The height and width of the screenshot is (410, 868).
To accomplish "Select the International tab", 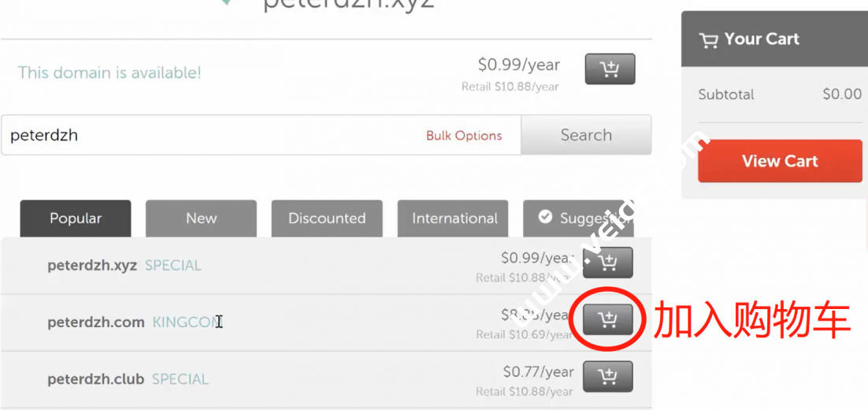I will 454,218.
